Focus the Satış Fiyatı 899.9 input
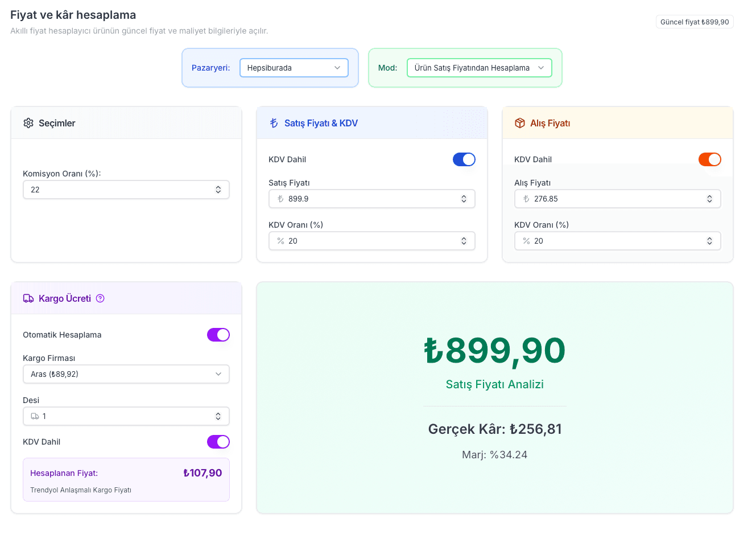The image size is (756, 534). coord(372,199)
